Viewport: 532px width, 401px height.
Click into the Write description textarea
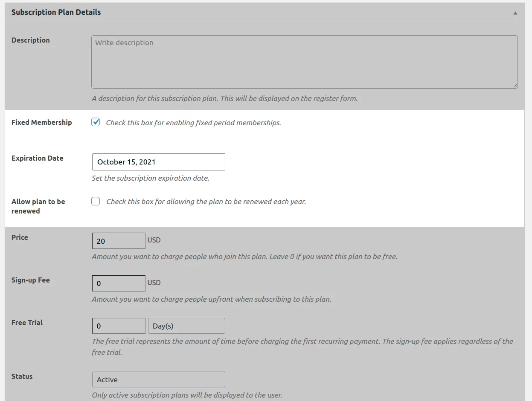pos(305,62)
